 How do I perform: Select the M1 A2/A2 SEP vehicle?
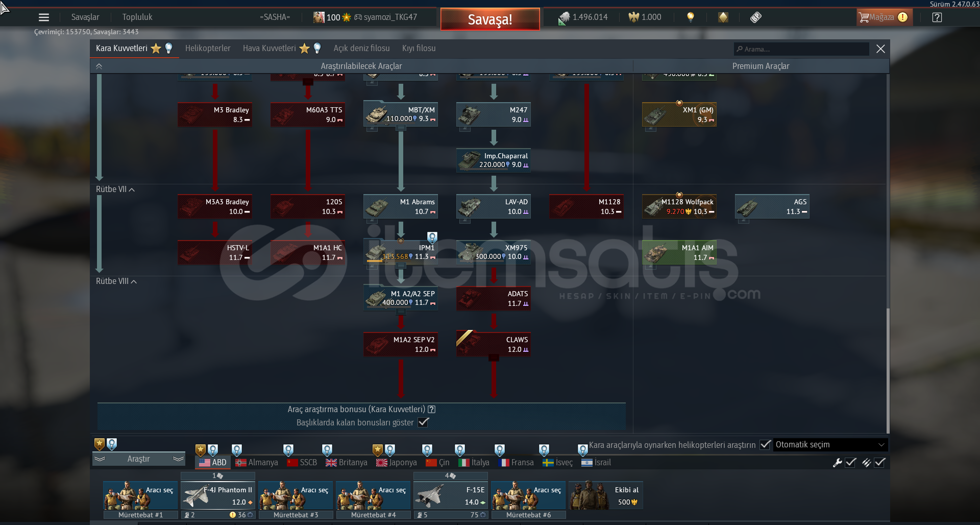pos(401,298)
